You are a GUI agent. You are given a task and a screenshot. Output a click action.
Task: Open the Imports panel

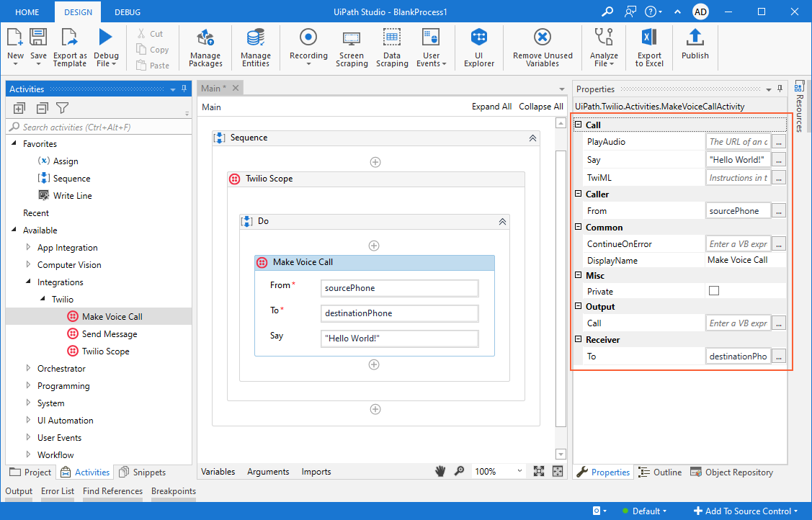coord(316,471)
